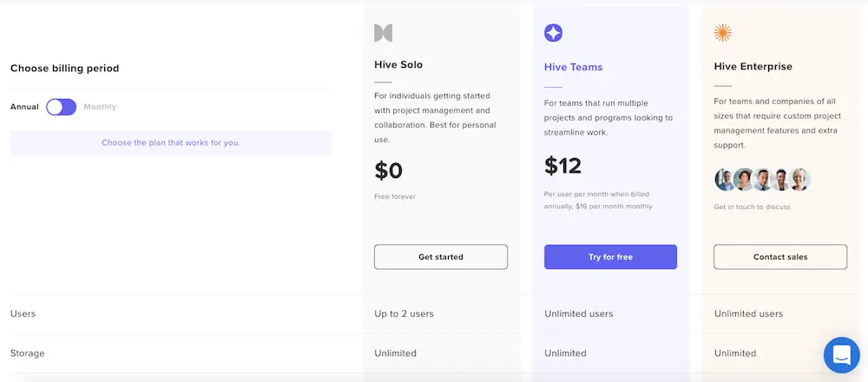The height and width of the screenshot is (382, 868).
Task: Click the last Enterprise team avatar
Action: click(x=800, y=180)
